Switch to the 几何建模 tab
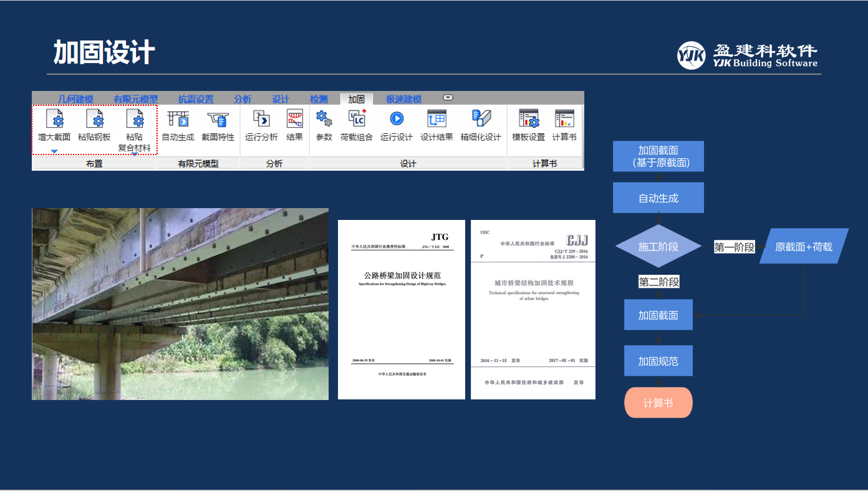Screen dimensions: 868x491 75,99
